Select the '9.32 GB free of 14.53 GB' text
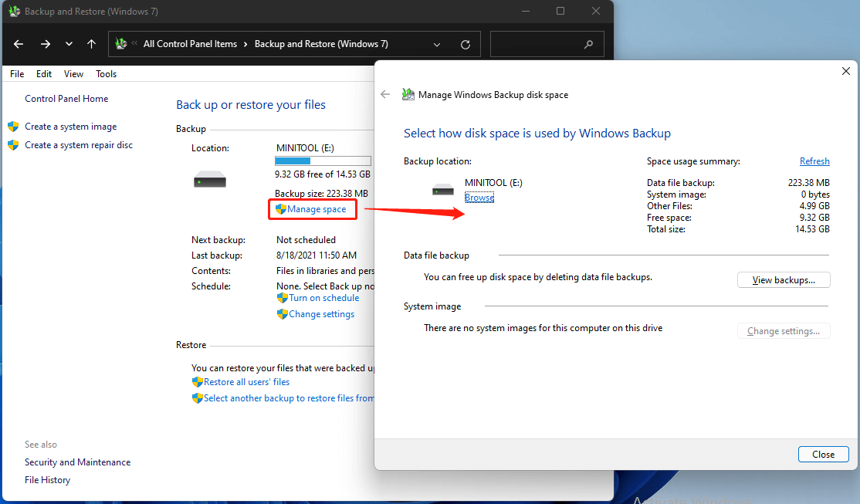The width and height of the screenshot is (860, 504). (323, 174)
